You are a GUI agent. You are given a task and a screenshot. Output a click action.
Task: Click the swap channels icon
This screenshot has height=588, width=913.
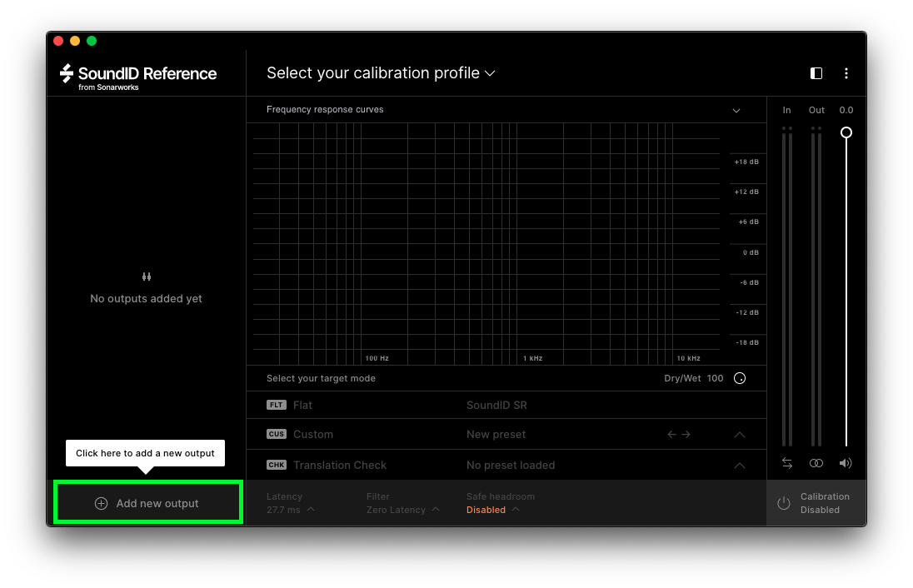787,463
